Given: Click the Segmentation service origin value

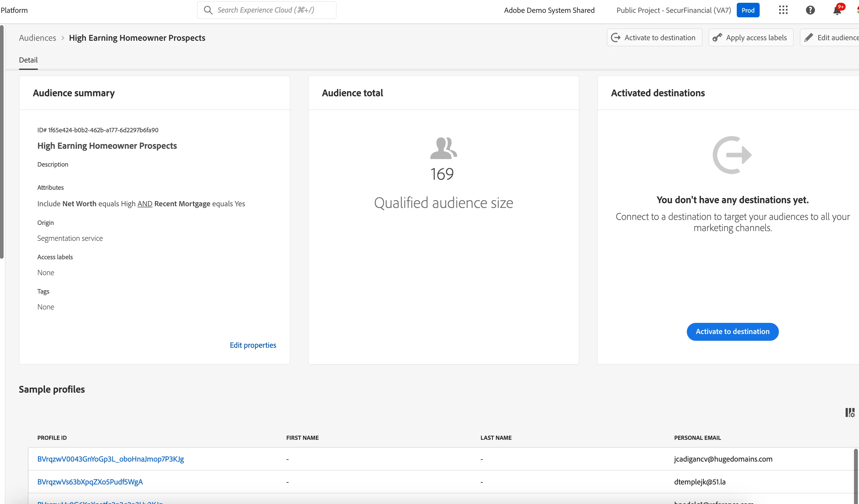Looking at the screenshot, I should [70, 238].
